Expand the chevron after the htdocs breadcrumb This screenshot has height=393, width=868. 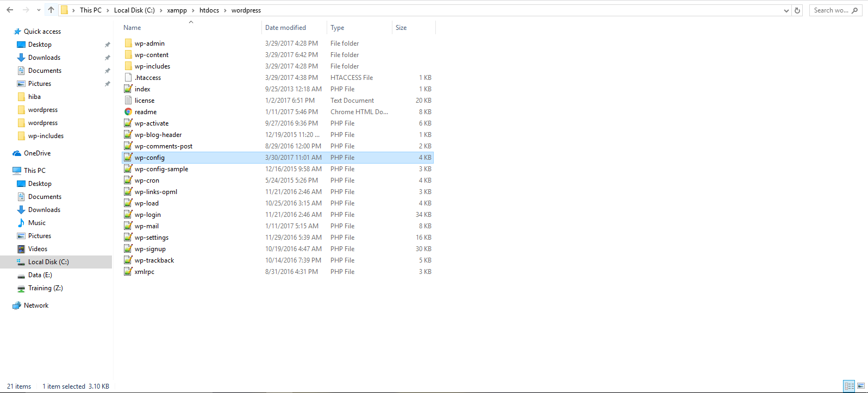(225, 10)
